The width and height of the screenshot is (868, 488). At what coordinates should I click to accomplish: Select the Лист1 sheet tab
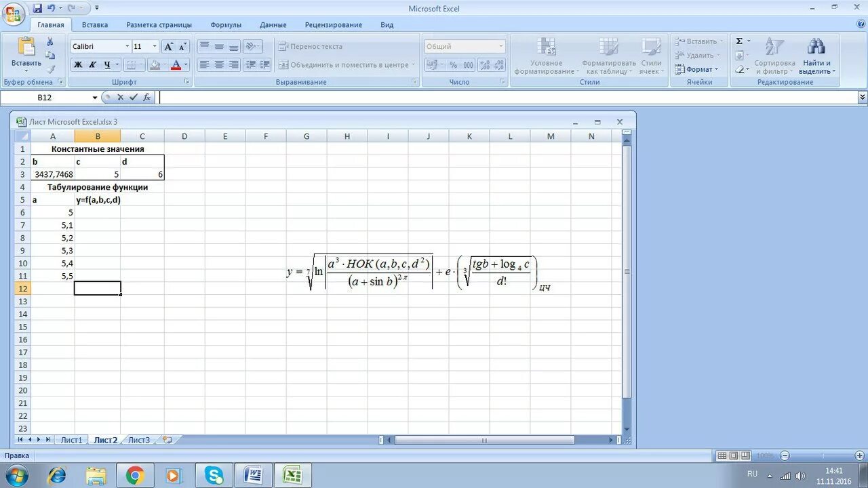point(71,440)
